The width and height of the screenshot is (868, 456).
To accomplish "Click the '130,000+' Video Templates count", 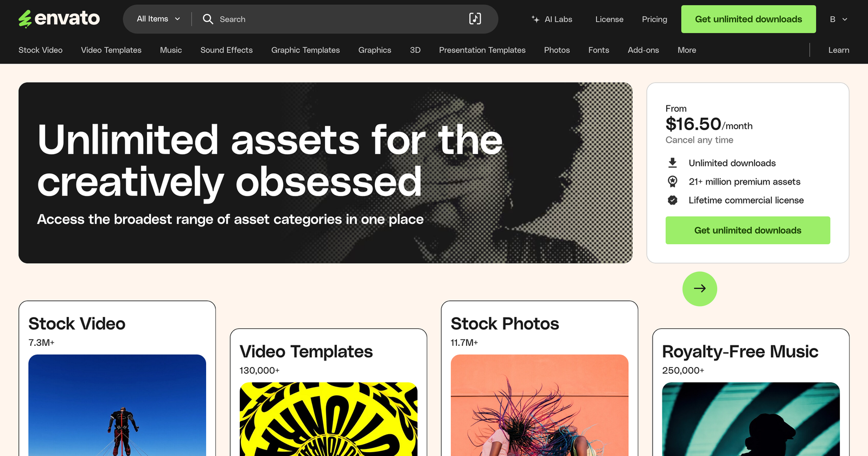I will (259, 370).
